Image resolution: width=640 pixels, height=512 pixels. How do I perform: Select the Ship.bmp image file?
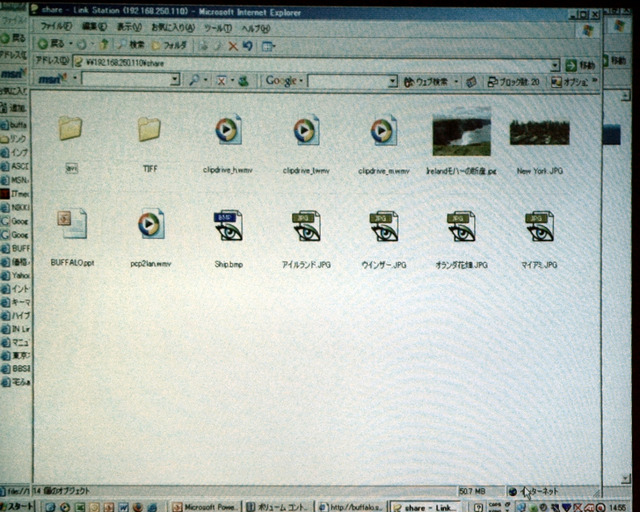pos(229,226)
